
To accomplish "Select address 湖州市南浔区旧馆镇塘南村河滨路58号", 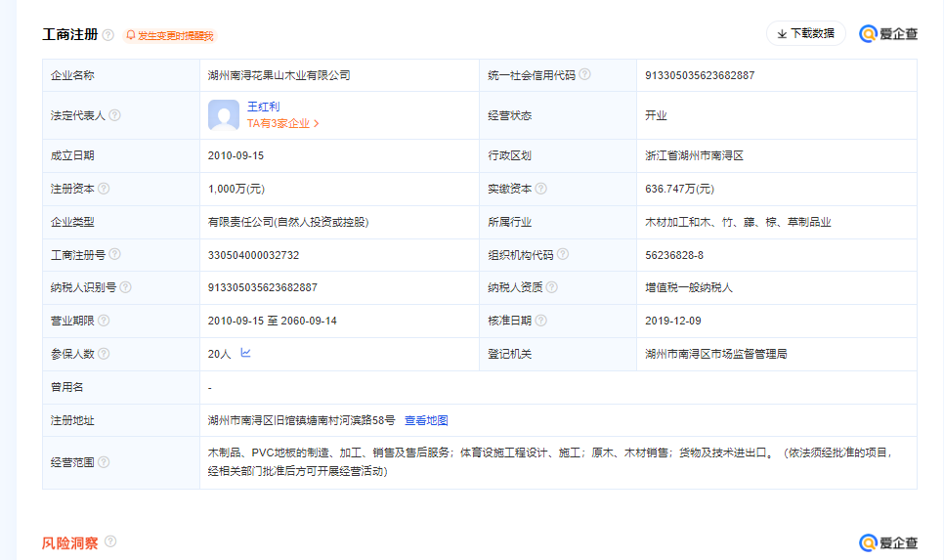I will [302, 420].
